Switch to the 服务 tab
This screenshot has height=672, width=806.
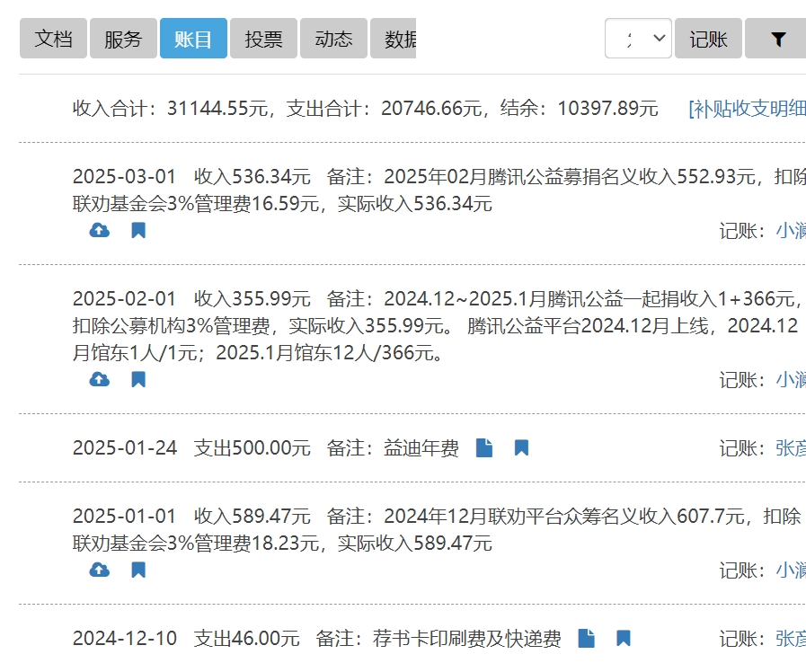(123, 39)
